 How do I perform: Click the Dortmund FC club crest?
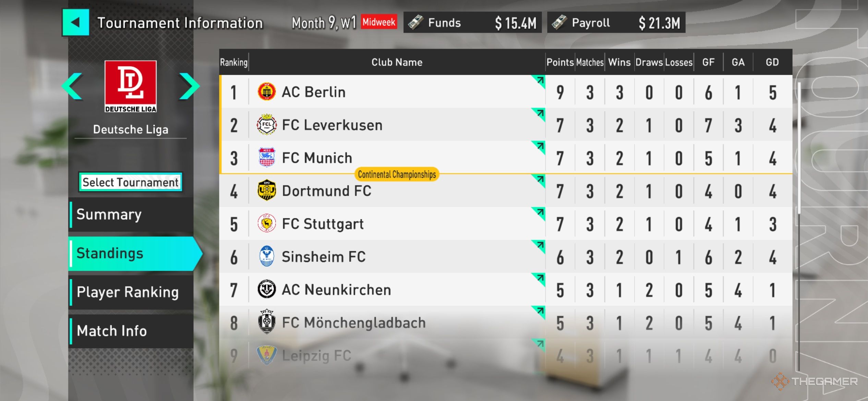266,191
